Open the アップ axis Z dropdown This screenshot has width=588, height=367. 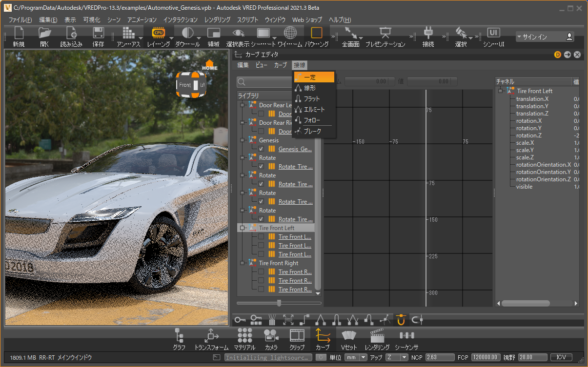[397, 357]
